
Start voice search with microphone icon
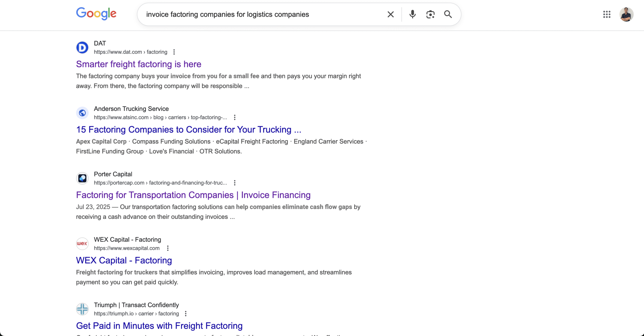[x=412, y=14]
